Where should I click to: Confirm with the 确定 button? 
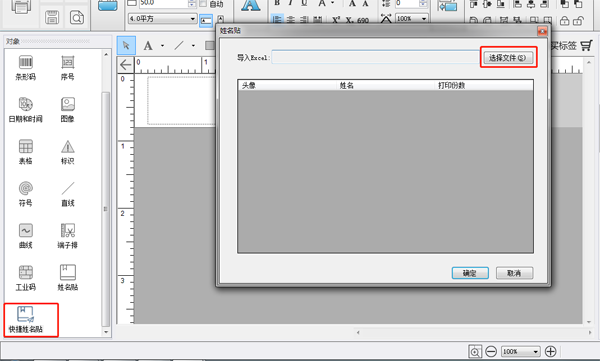470,273
